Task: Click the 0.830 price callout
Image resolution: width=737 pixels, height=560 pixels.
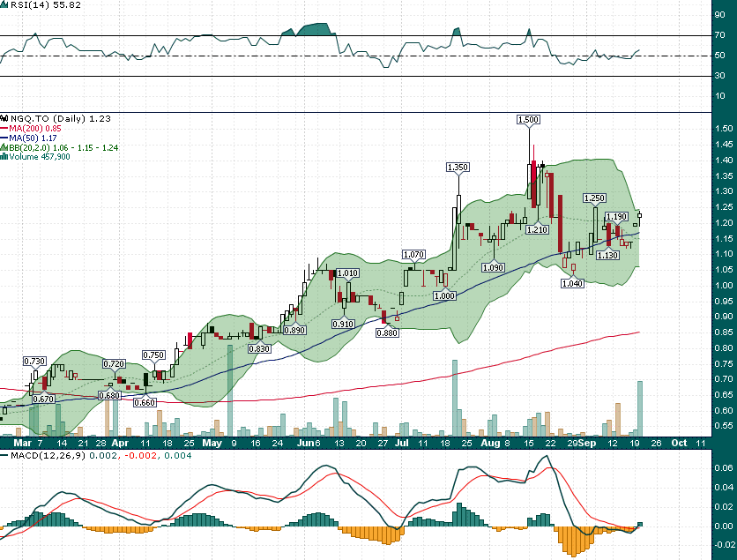Action: click(259, 348)
